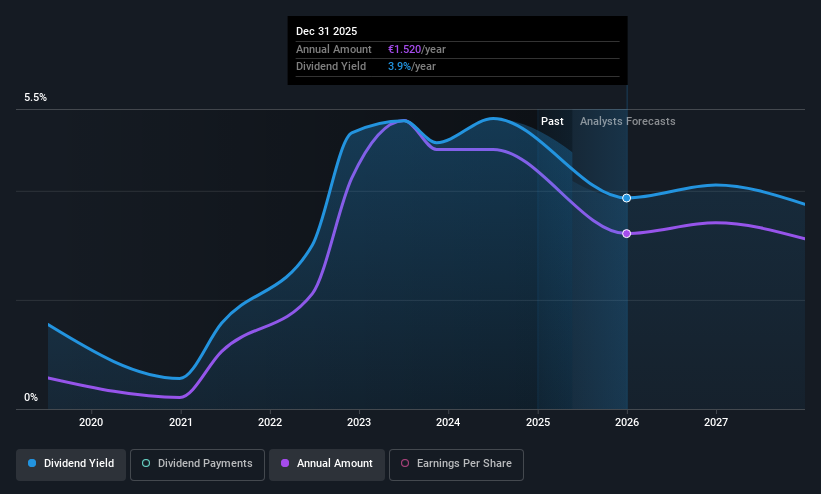The image size is (821, 494).
Task: Enable the Earnings Per Share series
Action: click(456, 464)
